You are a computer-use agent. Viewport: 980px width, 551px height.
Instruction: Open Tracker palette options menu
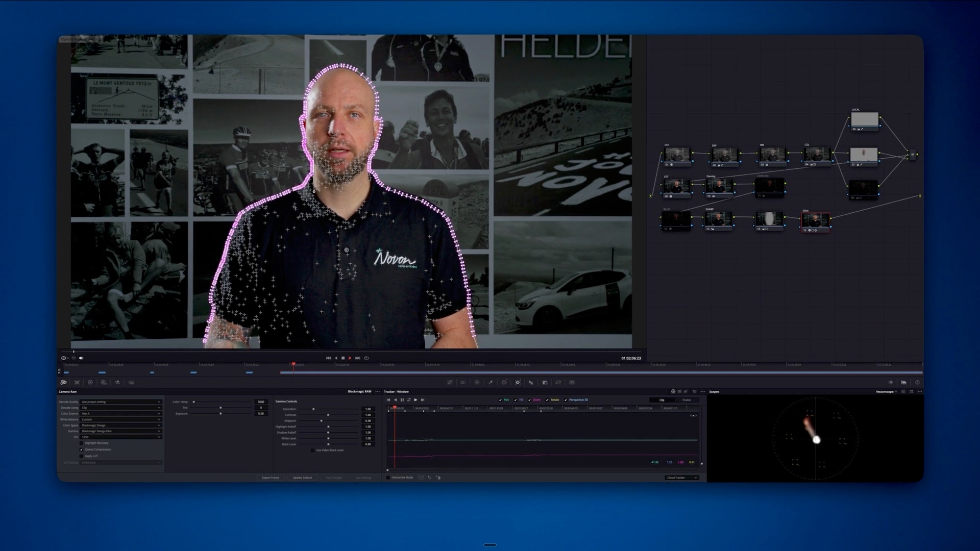click(x=703, y=391)
